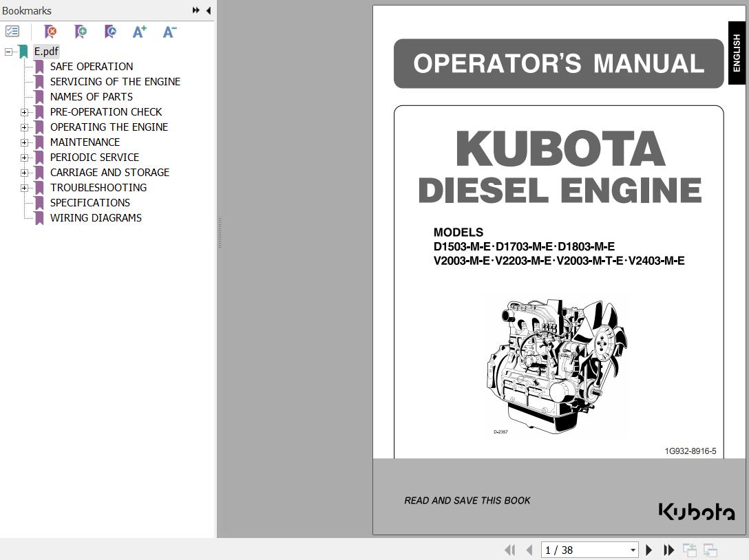Click the purple bookmark icon beside SAFE OPERATION
This screenshot has width=749, height=560.
(39, 66)
